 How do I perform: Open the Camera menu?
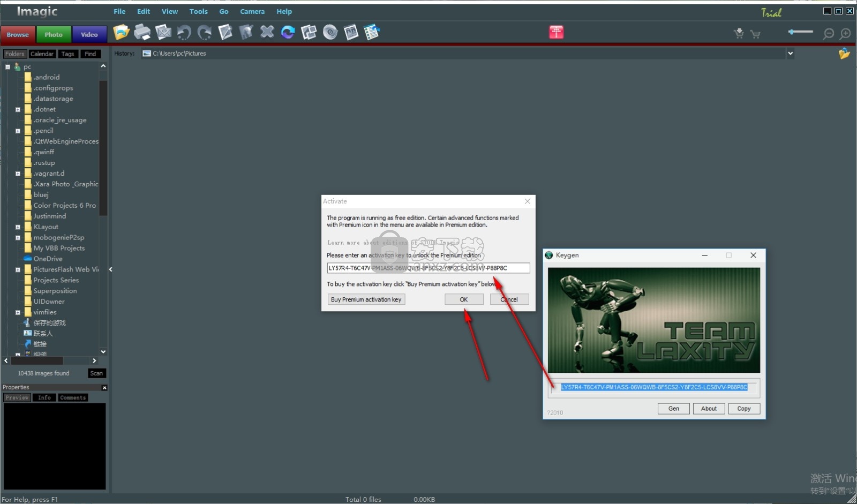click(252, 11)
